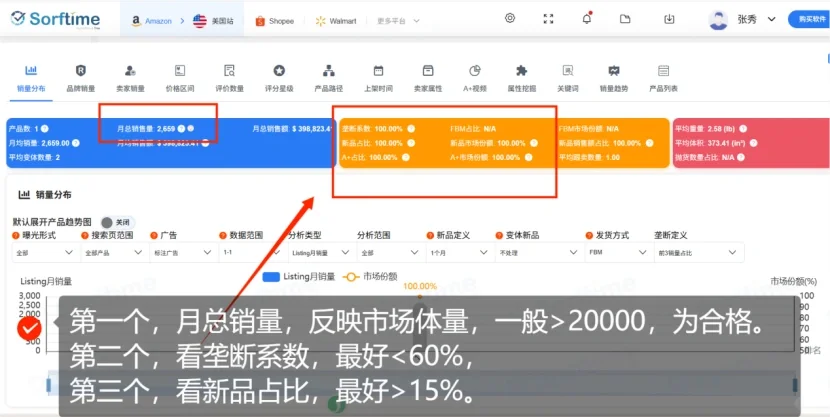This screenshot has height=417, width=830.
Task: Select the Amazon platform
Action: 152,21
